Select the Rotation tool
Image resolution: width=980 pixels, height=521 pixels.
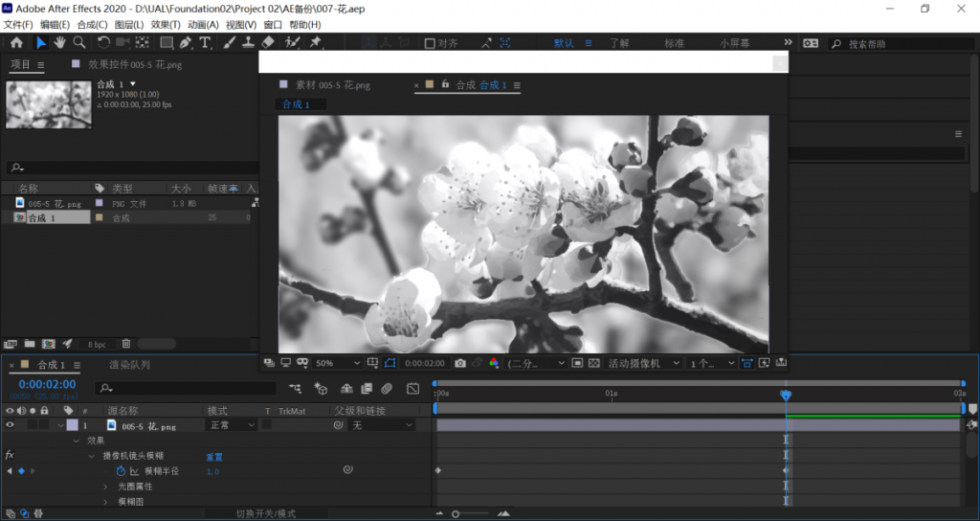click(x=103, y=42)
